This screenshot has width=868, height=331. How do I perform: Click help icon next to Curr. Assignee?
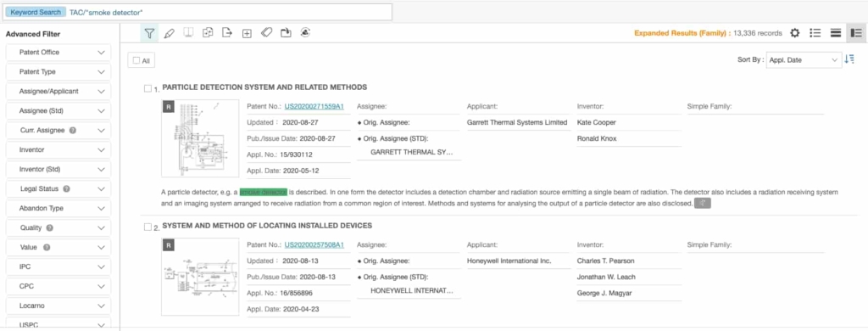pos(73,131)
